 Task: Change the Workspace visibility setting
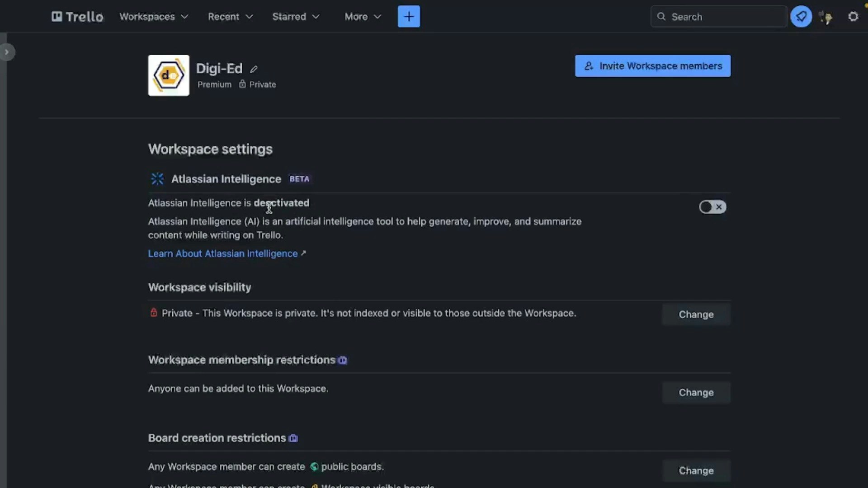696,314
